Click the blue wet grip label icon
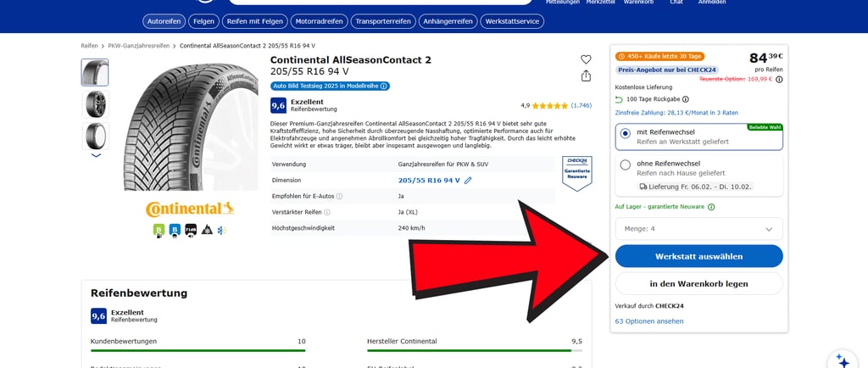868x368 pixels. 175,230
